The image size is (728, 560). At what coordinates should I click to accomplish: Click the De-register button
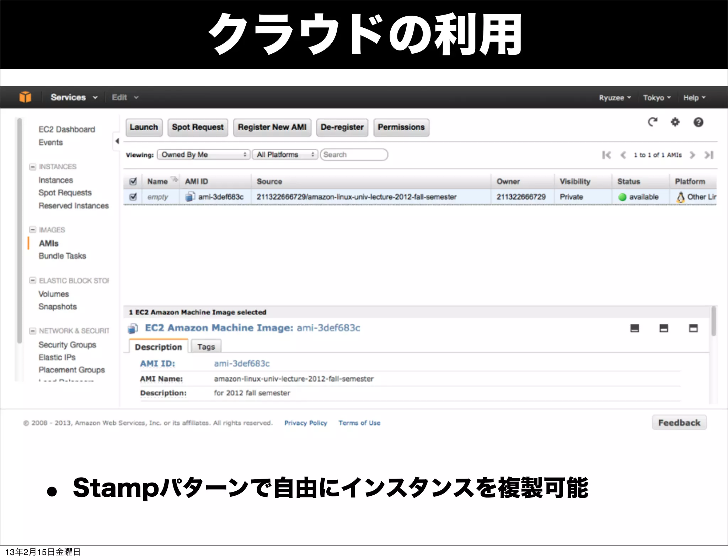(342, 127)
